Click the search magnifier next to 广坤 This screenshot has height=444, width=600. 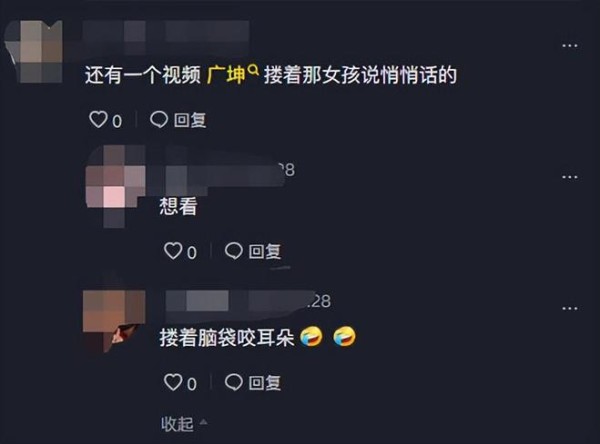pos(253,70)
